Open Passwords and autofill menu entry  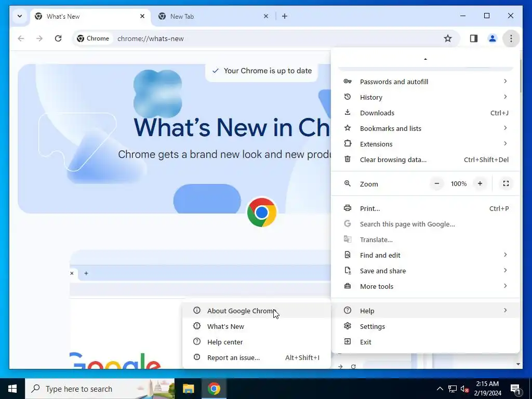pos(425,82)
